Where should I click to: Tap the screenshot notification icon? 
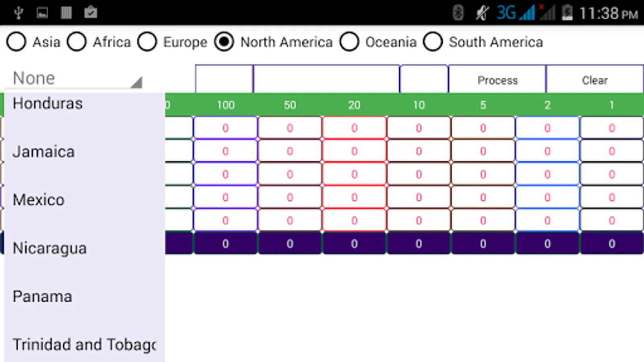pyautogui.click(x=41, y=12)
